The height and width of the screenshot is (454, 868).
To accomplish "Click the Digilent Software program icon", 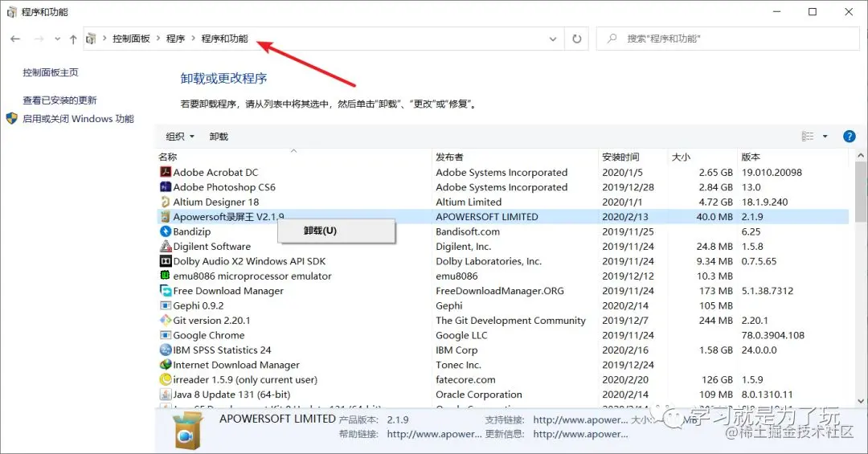I will pyautogui.click(x=165, y=247).
